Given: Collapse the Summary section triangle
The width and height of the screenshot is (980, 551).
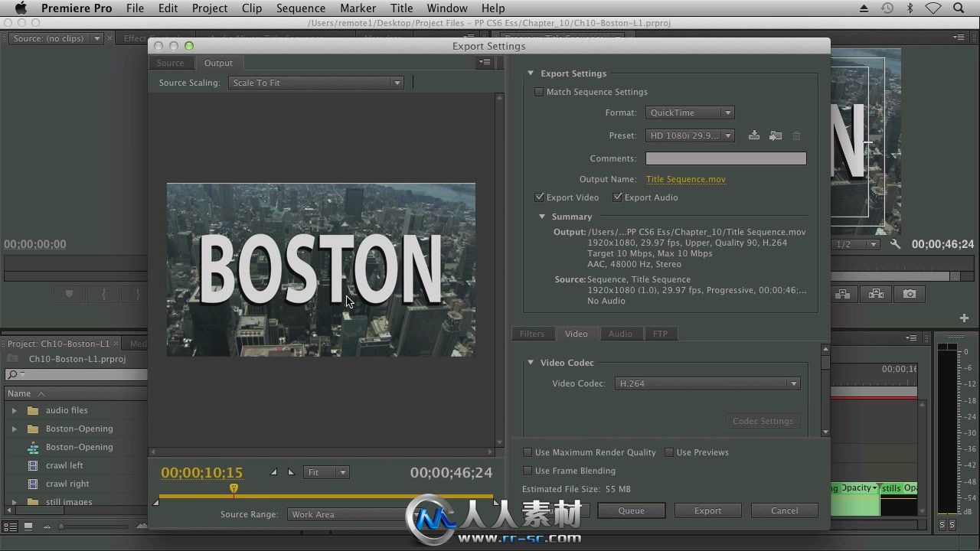Looking at the screenshot, I should click(x=542, y=217).
